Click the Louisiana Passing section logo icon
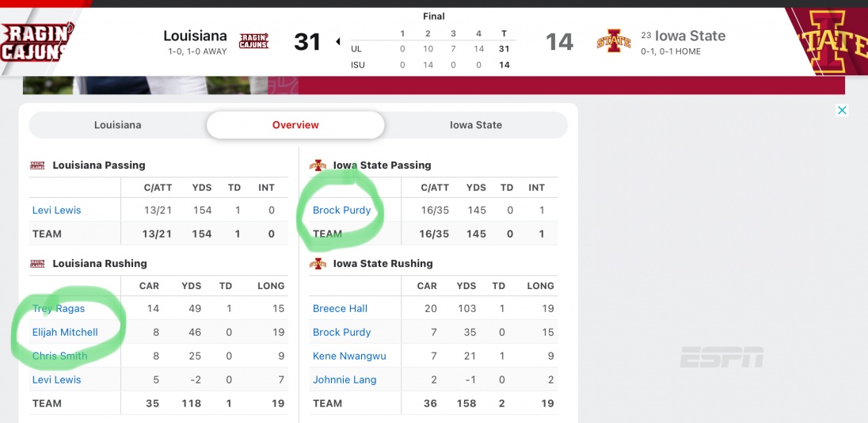 [x=37, y=166]
